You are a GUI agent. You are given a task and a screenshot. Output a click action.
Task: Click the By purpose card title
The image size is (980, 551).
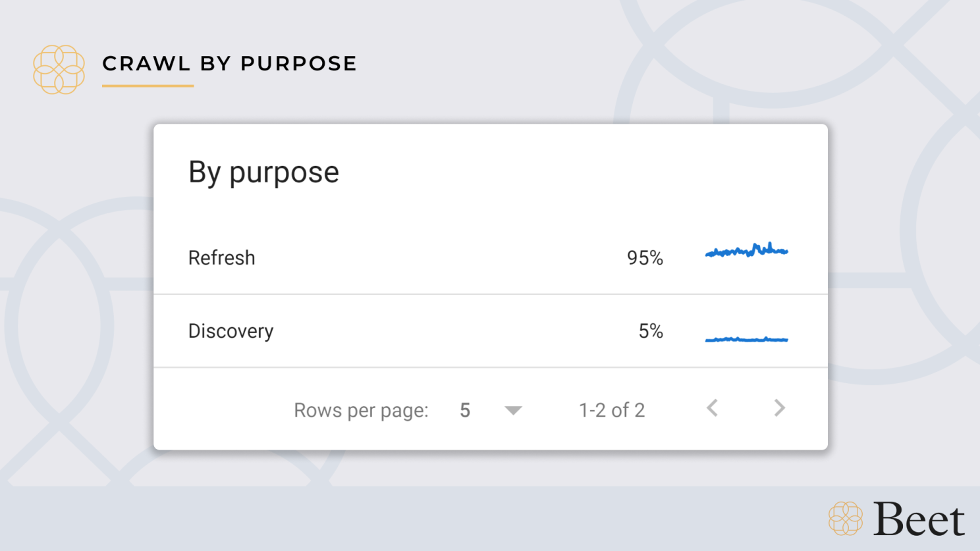pos(263,172)
